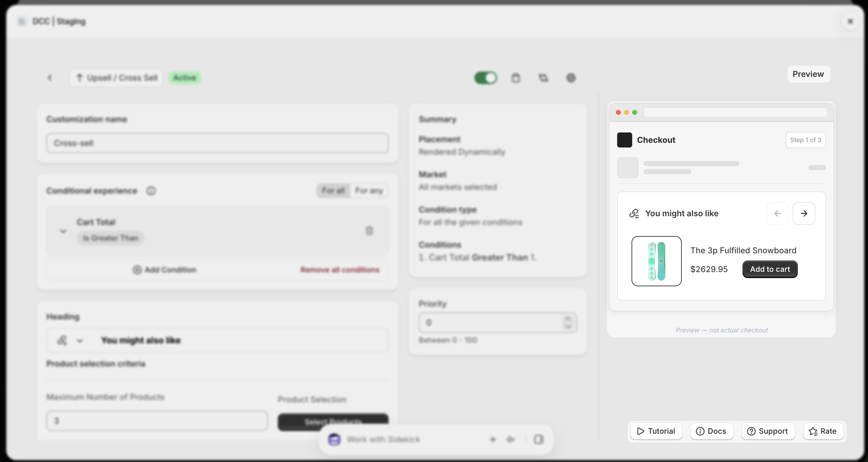868x462 pixels.
Task: Select the For any condition mode
Action: point(369,191)
